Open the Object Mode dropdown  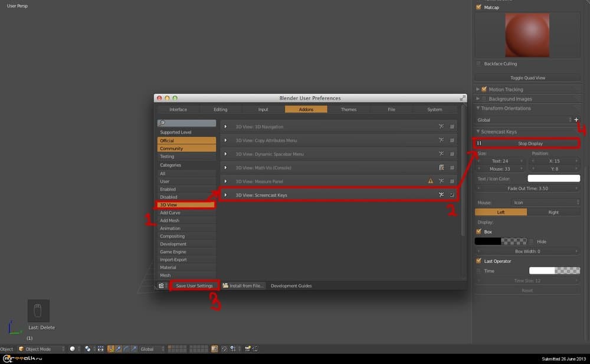pyautogui.click(x=41, y=349)
